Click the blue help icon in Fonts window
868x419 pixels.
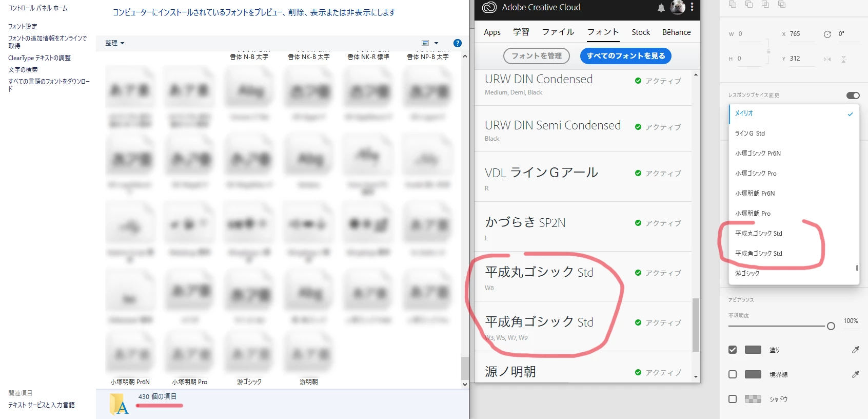coord(458,43)
